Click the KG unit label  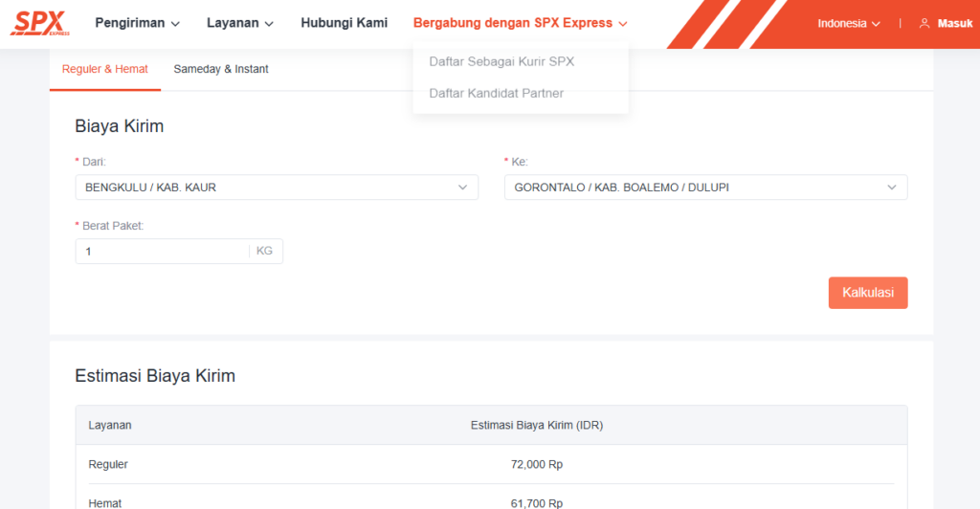(x=264, y=251)
